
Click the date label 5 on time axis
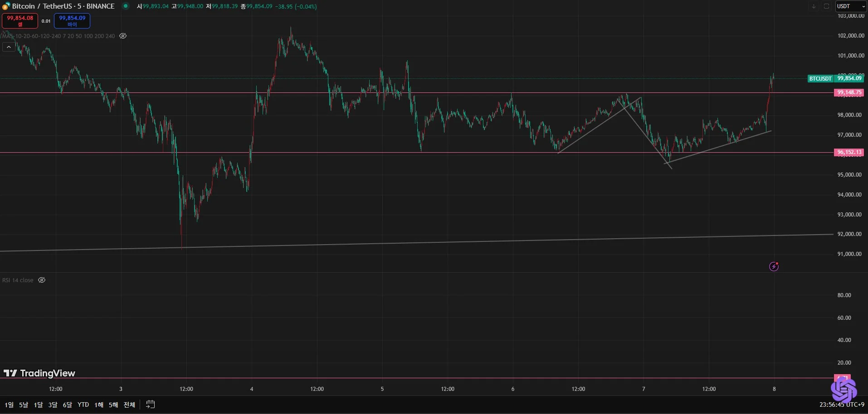[x=382, y=389]
